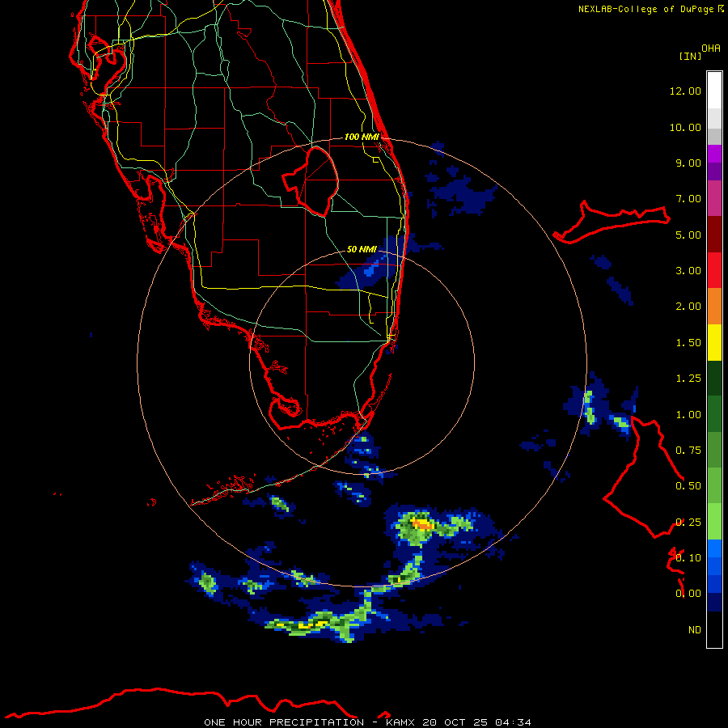
Task: Click the '0.50' legend value
Action: pos(688,486)
